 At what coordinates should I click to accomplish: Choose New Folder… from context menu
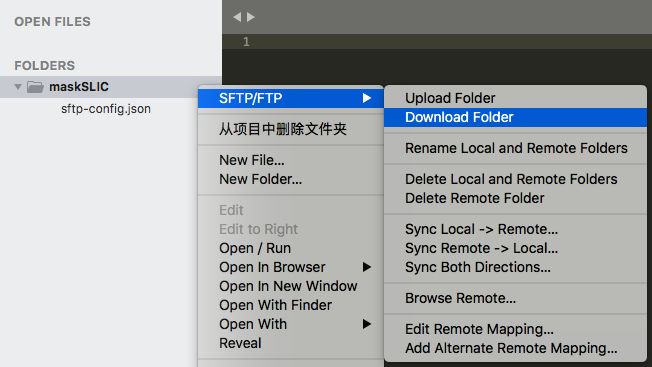(291, 179)
